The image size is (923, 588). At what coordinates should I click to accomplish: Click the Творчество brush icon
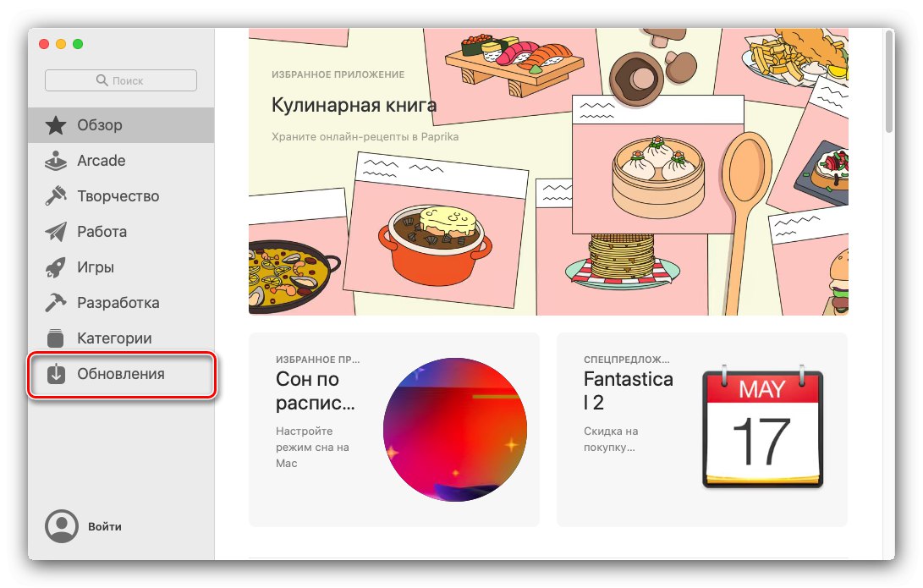click(56, 195)
